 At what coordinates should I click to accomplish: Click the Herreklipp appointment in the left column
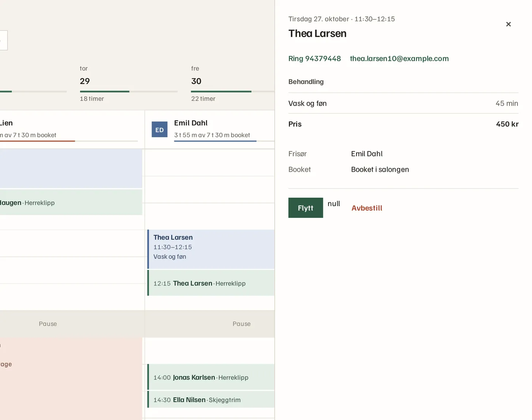pos(71,203)
